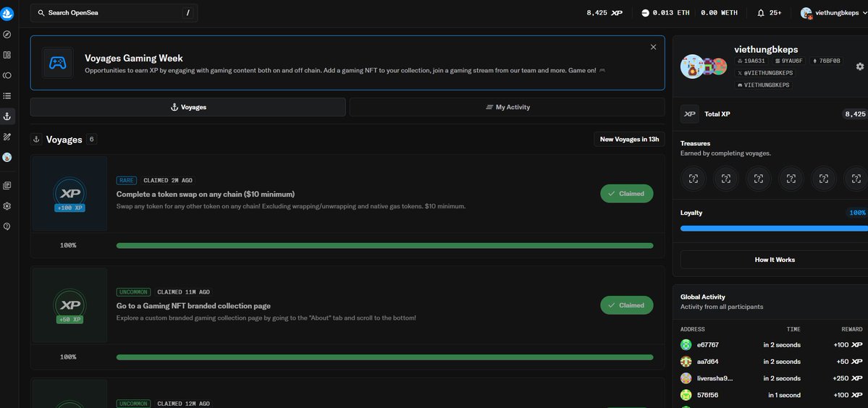This screenshot has height=408, width=868.
Task: Click the Global Activity heading
Action: [702, 297]
